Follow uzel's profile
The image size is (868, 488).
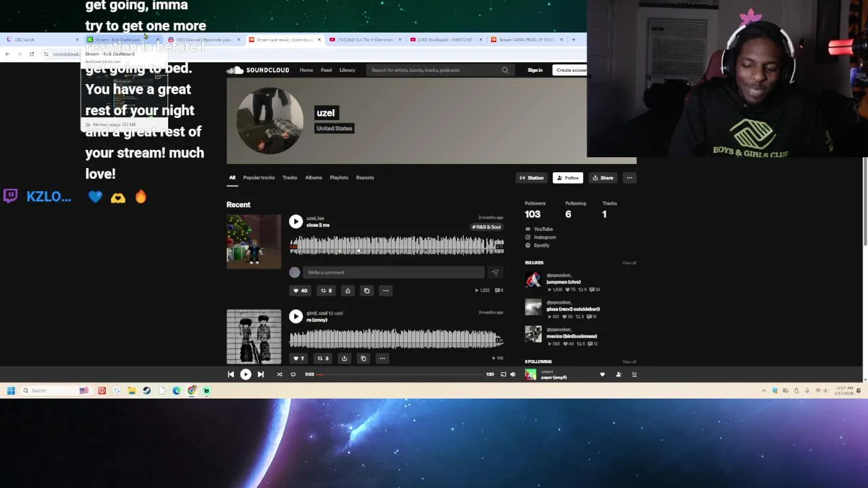[x=568, y=178]
